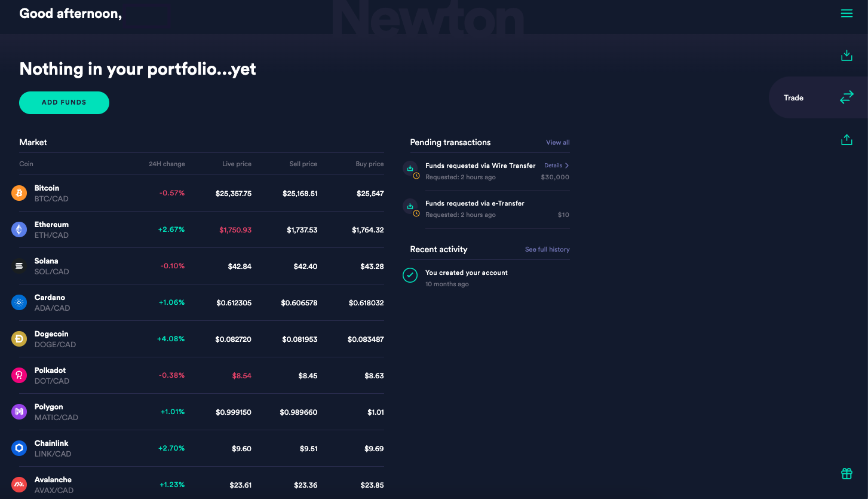Click Cardano sell price $0.606578
This screenshot has width=868, height=499.
[x=299, y=303]
